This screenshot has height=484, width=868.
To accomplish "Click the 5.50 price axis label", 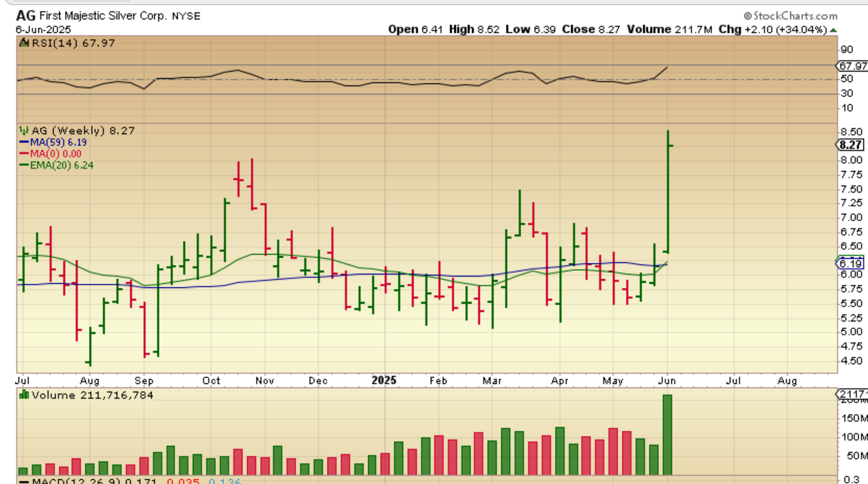I will (852, 304).
